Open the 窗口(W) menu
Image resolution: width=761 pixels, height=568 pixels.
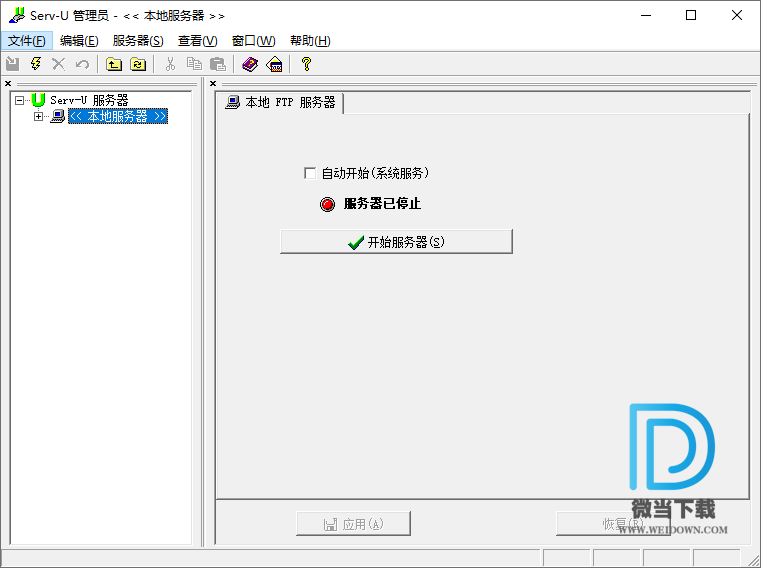pos(254,41)
